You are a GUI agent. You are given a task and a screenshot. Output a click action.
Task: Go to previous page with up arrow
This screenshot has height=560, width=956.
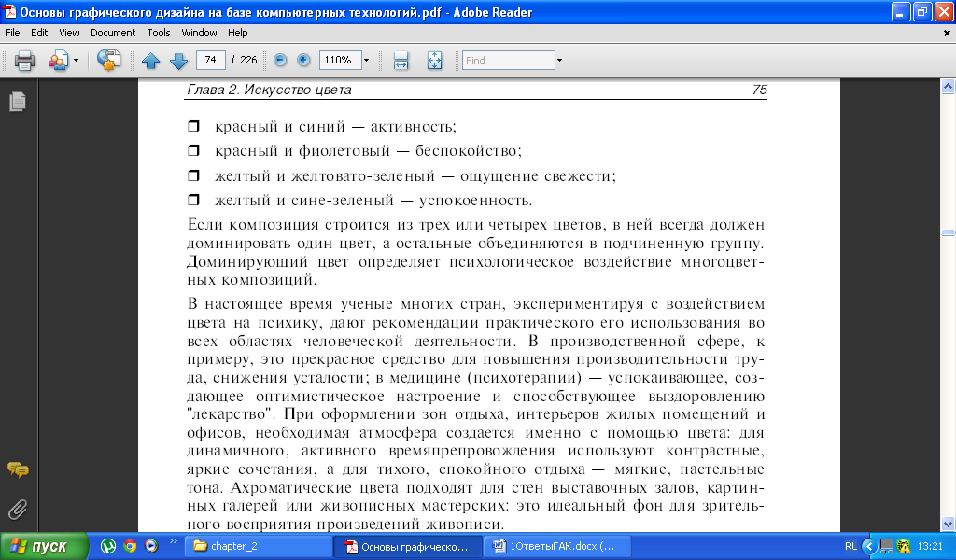[150, 61]
